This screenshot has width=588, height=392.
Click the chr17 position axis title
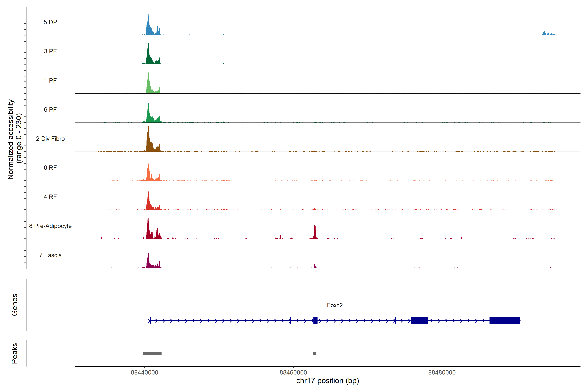click(327, 381)
